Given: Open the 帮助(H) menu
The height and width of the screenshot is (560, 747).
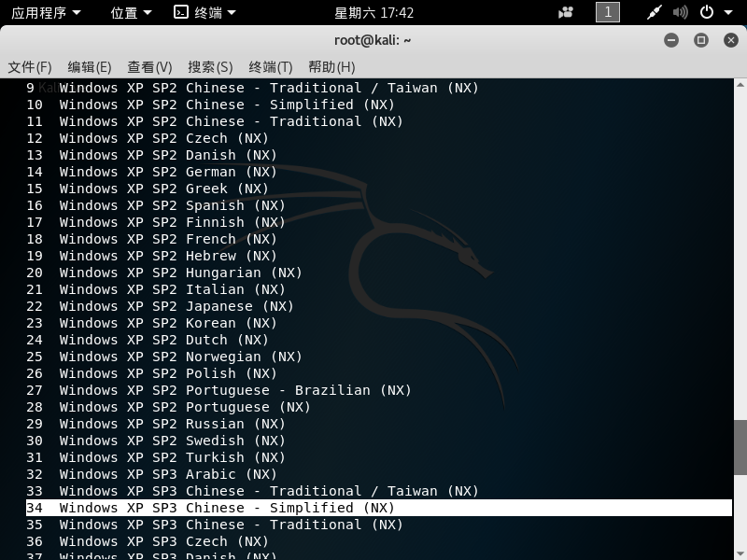Looking at the screenshot, I should [x=332, y=67].
